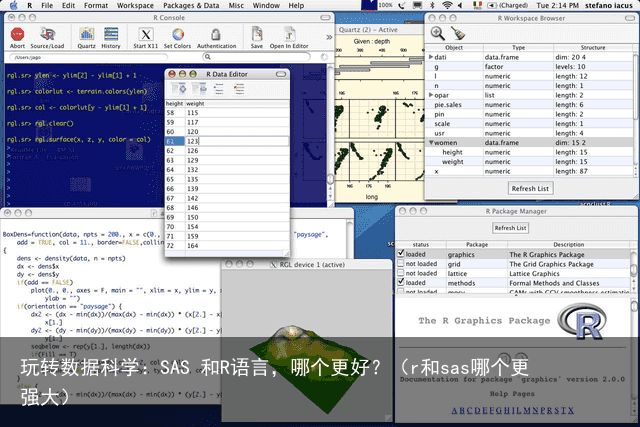Open the Apple menu
The image size is (640, 427).
(13, 5)
